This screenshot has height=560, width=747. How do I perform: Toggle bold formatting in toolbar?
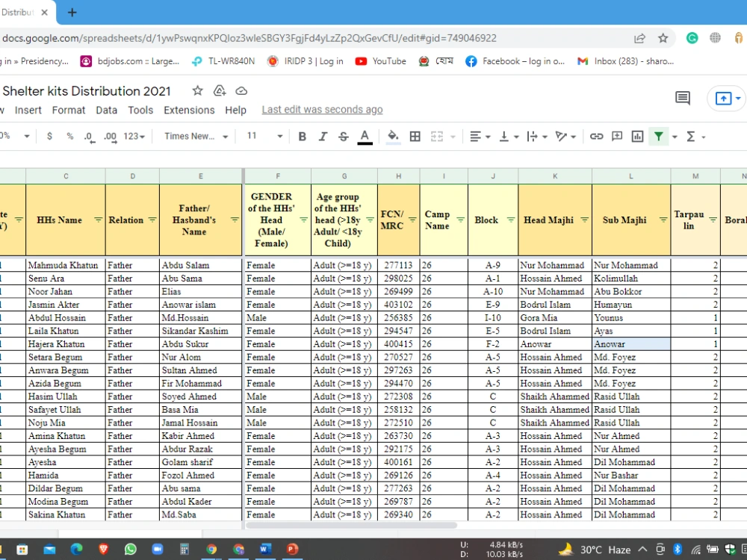pos(302,137)
